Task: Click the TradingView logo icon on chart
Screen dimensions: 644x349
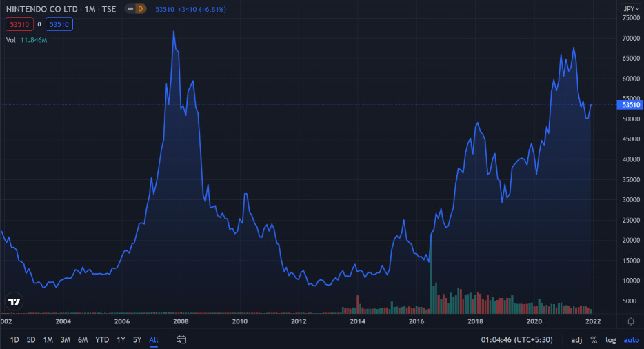Action: [14, 301]
